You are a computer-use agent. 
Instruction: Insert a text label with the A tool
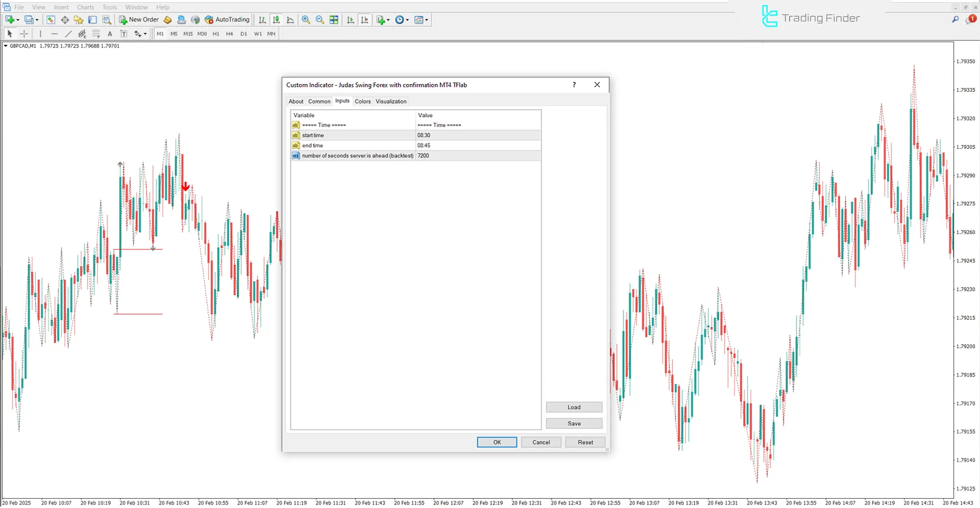pyautogui.click(x=110, y=34)
